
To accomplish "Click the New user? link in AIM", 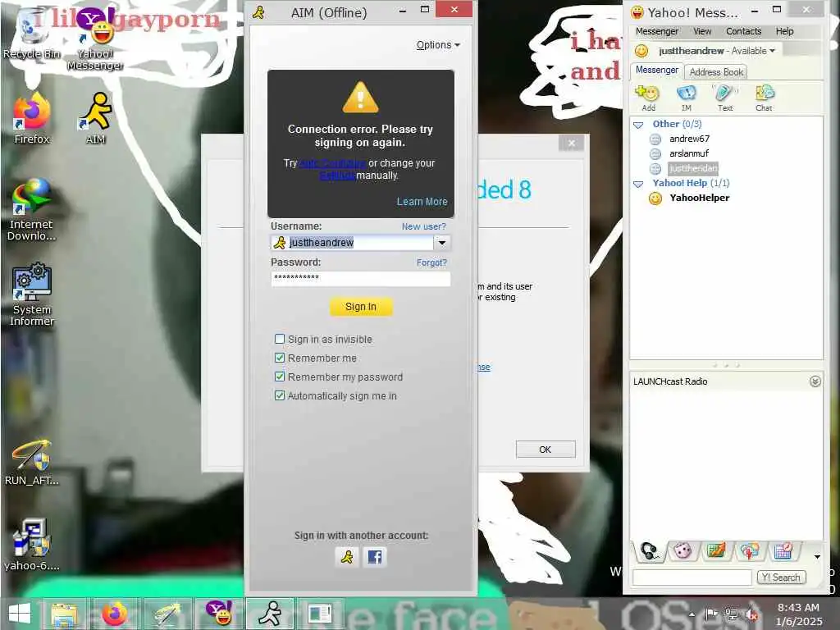I will click(x=424, y=226).
